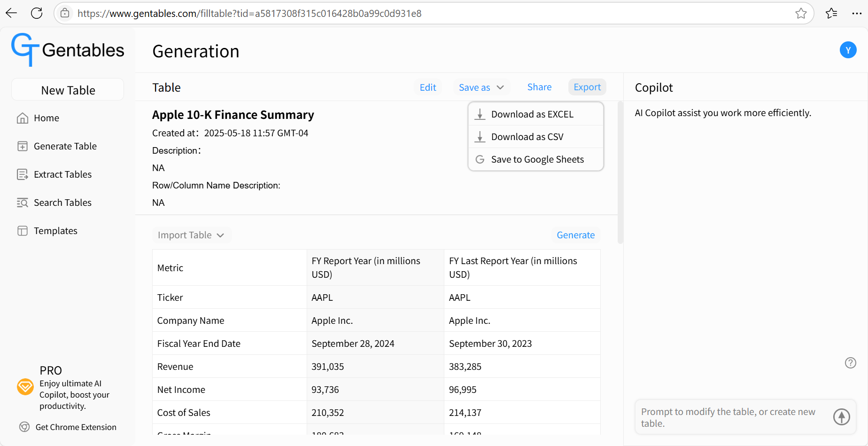This screenshot has width=868, height=446.
Task: Select the FY Report Year header cell
Action: click(375, 268)
